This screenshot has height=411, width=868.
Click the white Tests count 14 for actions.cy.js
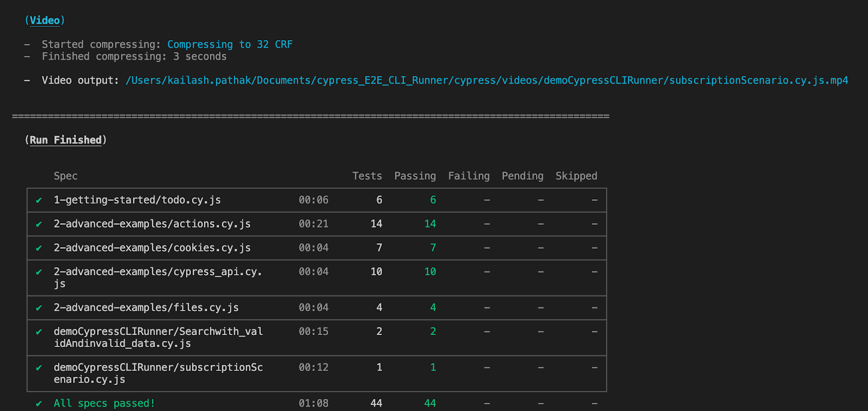[376, 224]
